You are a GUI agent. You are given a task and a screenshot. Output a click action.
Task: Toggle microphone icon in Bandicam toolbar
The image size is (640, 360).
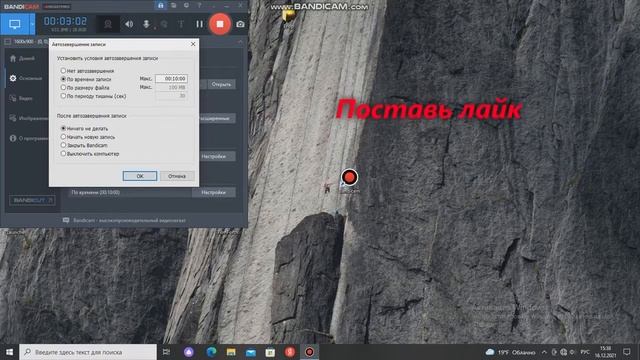coord(146,24)
